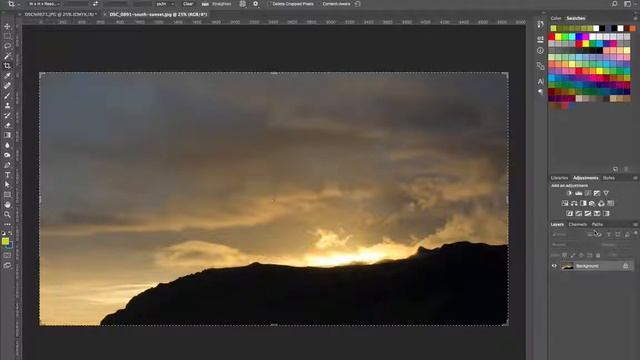Viewport: 640px width, 360px height.
Task: Select the Background layer thumbnail
Action: (567, 266)
